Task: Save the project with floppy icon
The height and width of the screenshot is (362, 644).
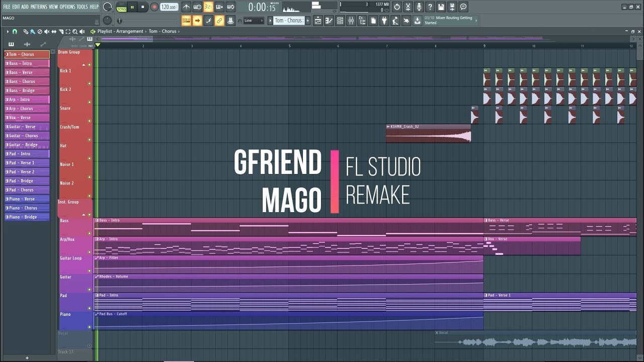Action: (441, 7)
